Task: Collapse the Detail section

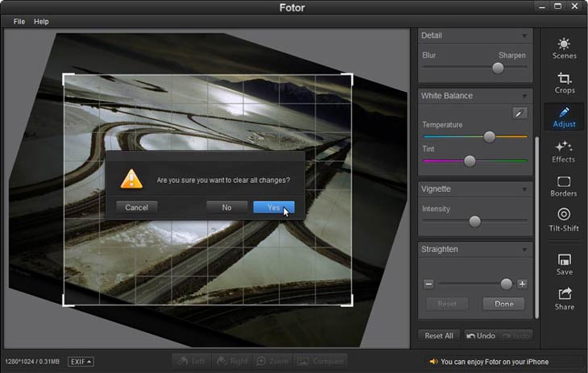Action: point(524,36)
